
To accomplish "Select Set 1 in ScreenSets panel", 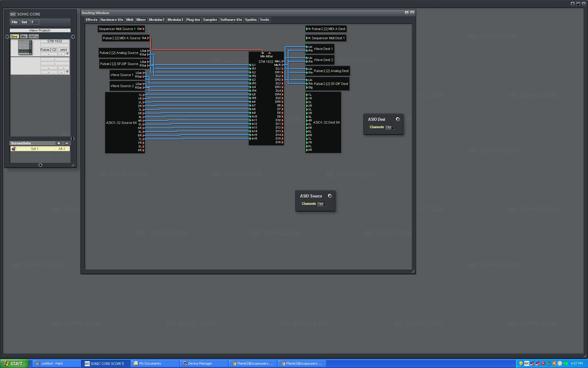I will coord(35,148).
